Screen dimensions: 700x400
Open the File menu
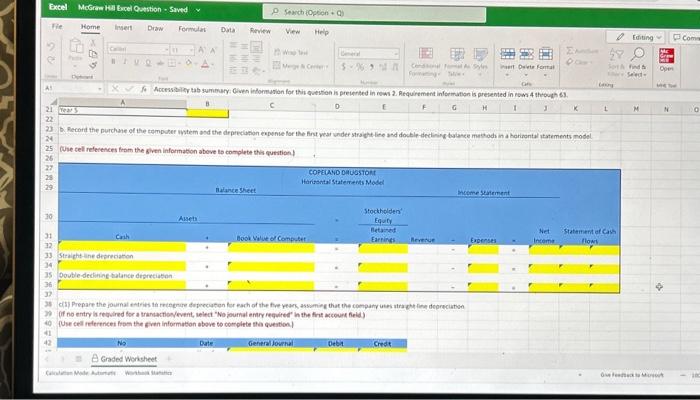57,26
